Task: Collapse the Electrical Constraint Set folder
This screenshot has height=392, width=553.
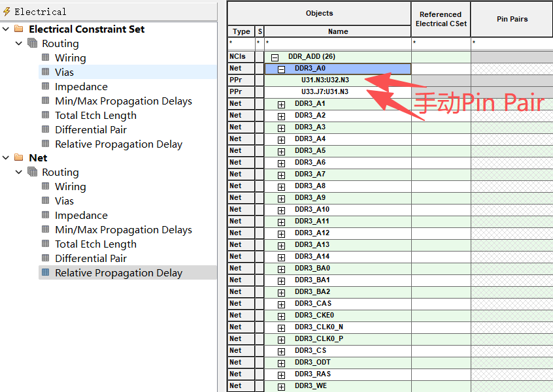Action: pos(6,29)
